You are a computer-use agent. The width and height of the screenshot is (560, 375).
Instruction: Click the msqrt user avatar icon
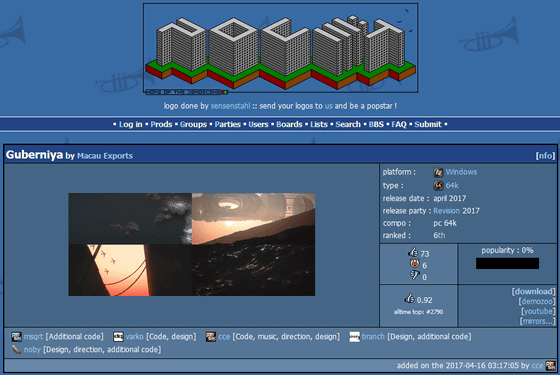click(16, 337)
